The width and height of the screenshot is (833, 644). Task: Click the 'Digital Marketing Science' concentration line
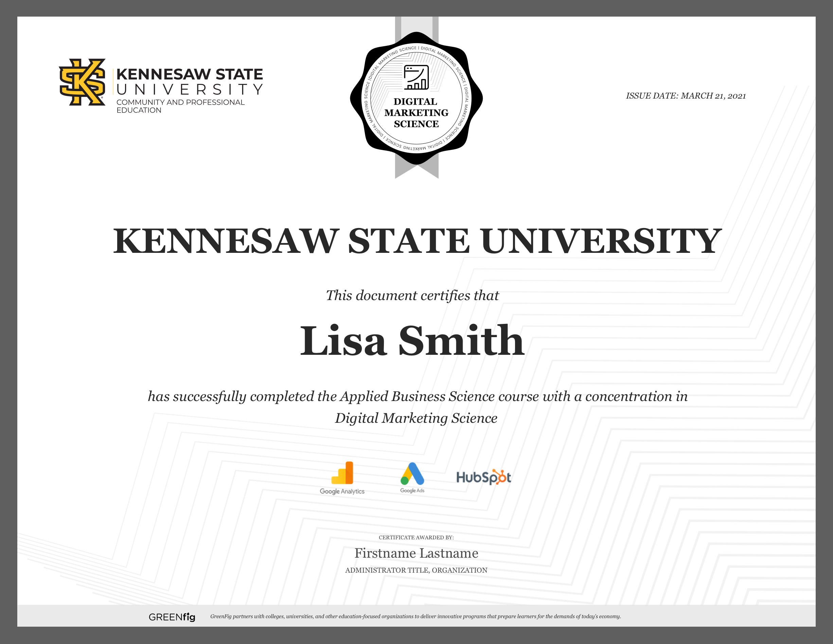(416, 418)
